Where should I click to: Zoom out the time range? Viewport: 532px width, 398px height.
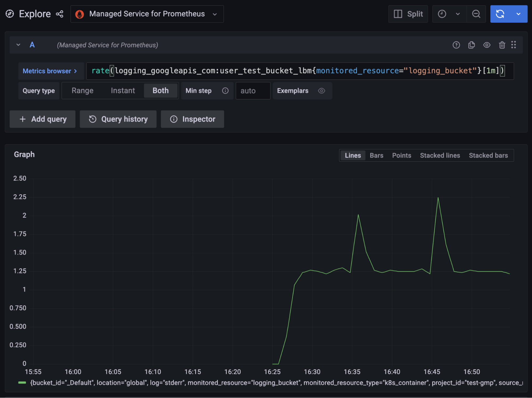point(476,14)
